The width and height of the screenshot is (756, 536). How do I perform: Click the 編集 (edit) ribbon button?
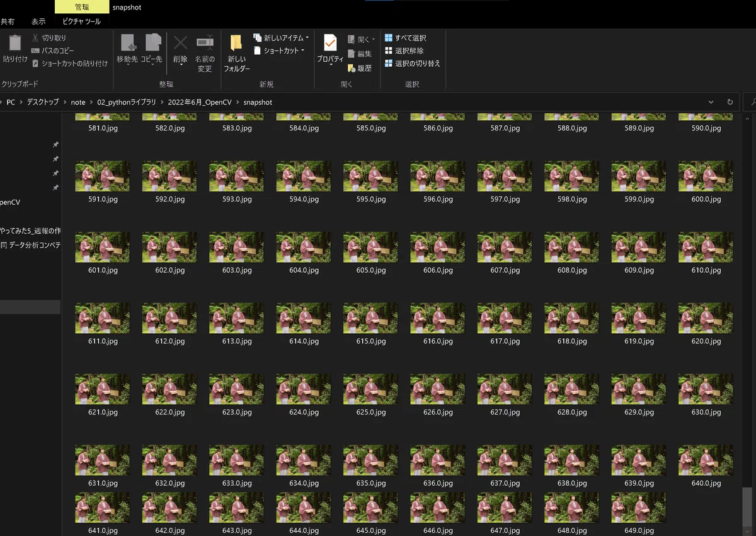point(360,54)
